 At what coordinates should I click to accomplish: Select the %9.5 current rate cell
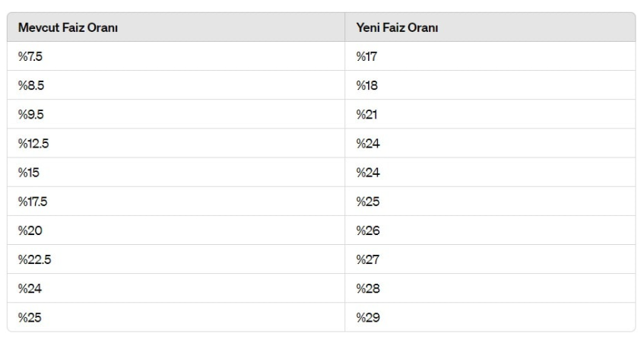[31, 115]
